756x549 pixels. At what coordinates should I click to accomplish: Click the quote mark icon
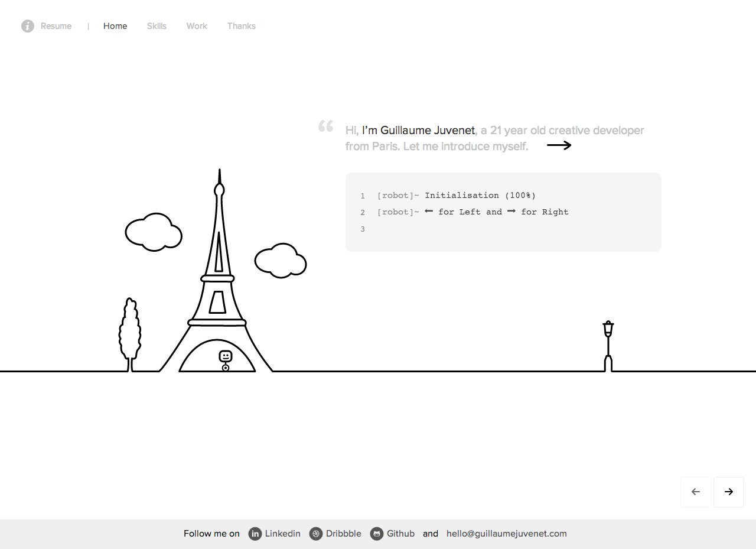click(325, 126)
